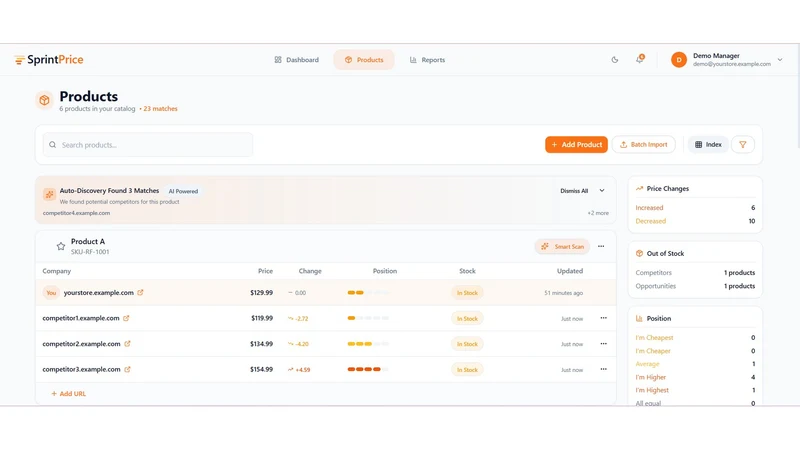
Task: Open notifications bell icon
Action: (x=640, y=59)
